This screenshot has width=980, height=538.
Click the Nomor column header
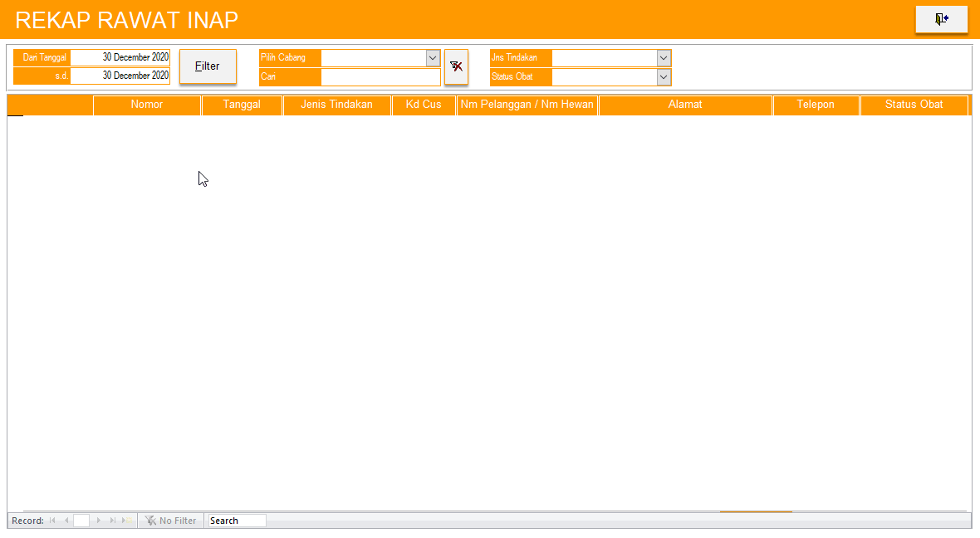point(147,105)
